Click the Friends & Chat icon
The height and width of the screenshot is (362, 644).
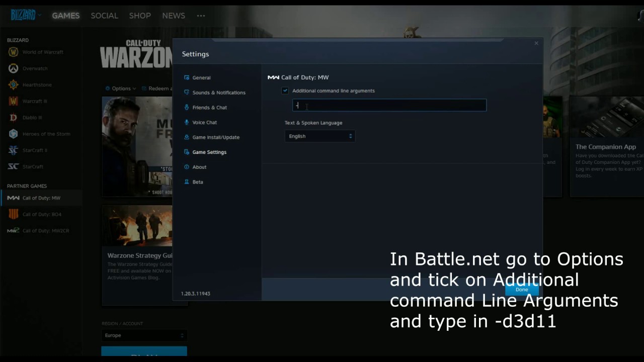click(187, 107)
